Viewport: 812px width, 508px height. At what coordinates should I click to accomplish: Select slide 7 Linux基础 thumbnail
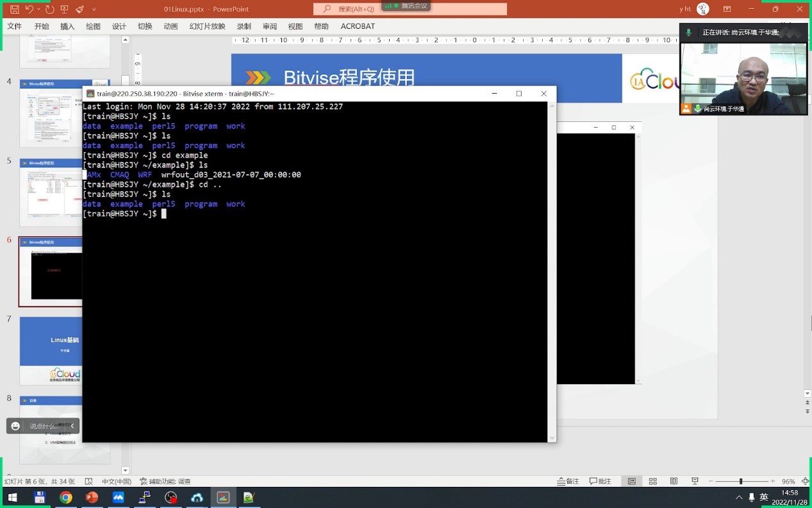tap(51, 351)
